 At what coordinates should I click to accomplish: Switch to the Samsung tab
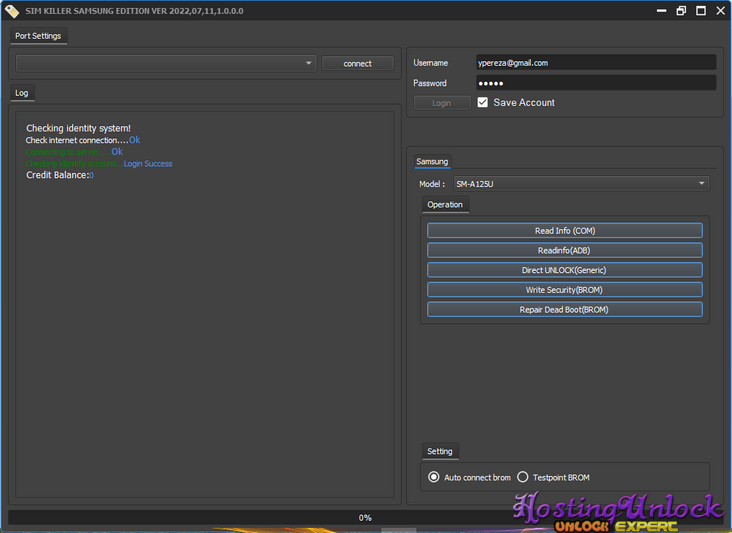(432, 161)
